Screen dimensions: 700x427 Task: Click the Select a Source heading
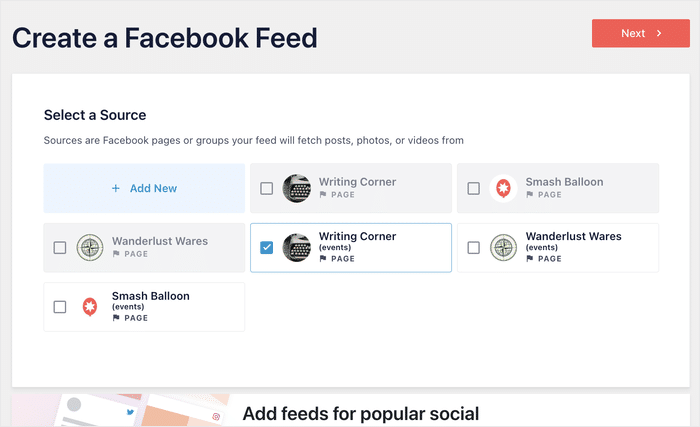point(95,115)
